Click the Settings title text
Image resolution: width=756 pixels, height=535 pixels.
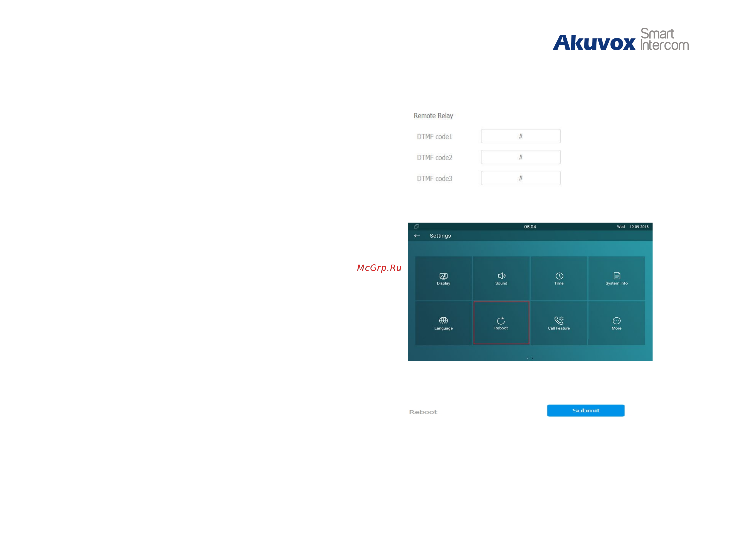(x=440, y=236)
